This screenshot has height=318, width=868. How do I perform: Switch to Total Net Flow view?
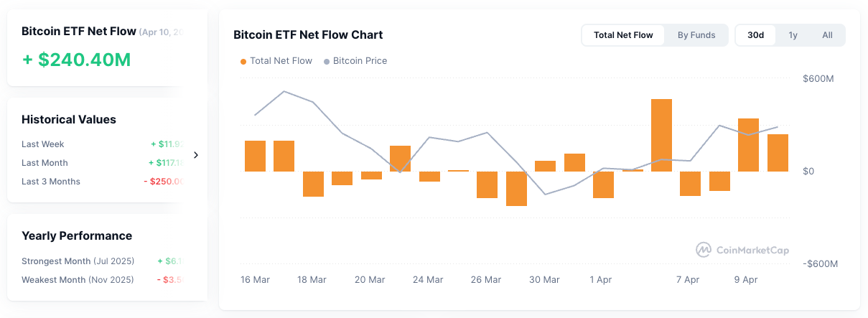pyautogui.click(x=623, y=35)
